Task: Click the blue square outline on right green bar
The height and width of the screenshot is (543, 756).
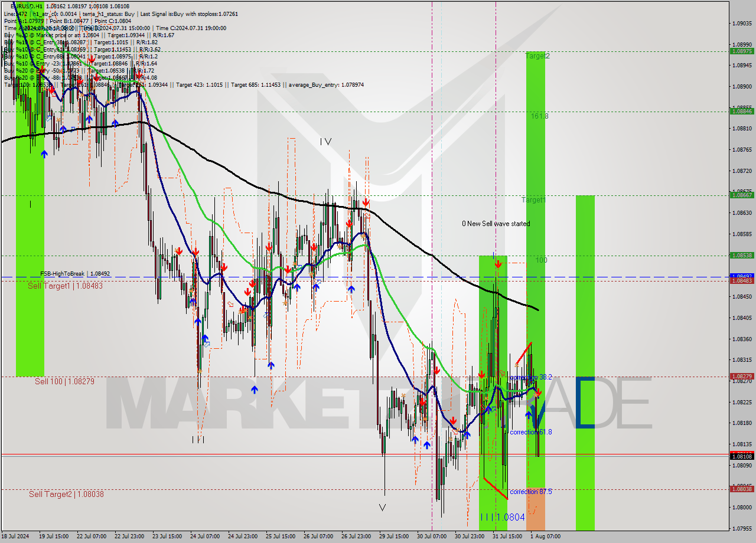Action: 585,402
